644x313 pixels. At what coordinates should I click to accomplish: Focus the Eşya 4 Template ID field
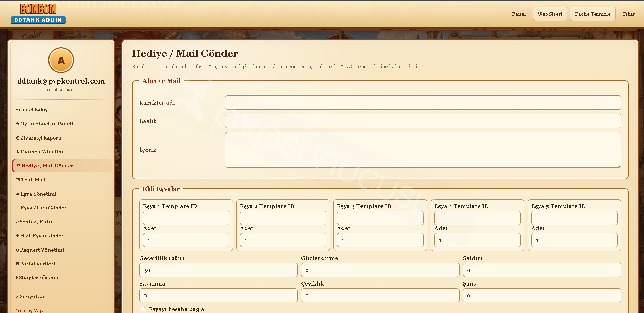click(x=477, y=218)
